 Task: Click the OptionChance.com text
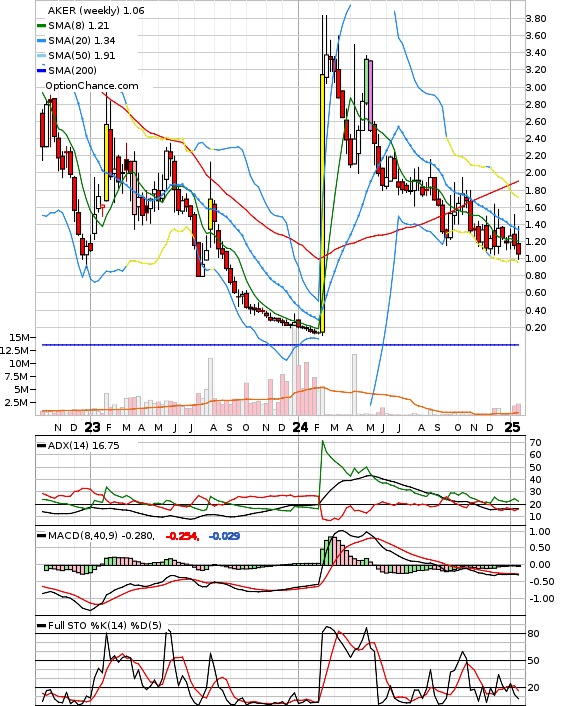[92, 86]
